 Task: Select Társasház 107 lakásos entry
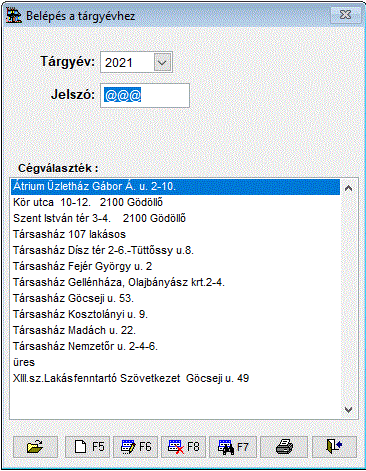[x=175, y=234]
